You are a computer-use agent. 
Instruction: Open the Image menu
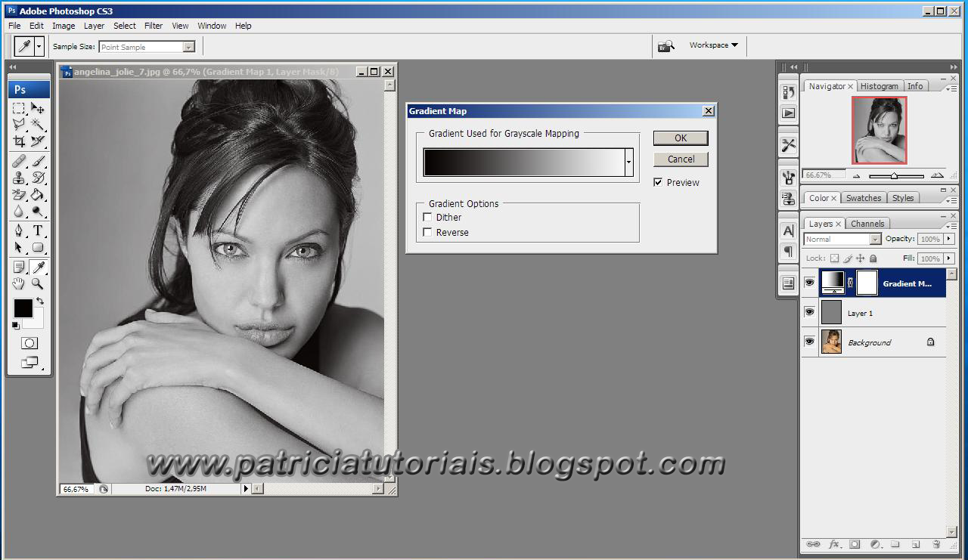(64, 26)
